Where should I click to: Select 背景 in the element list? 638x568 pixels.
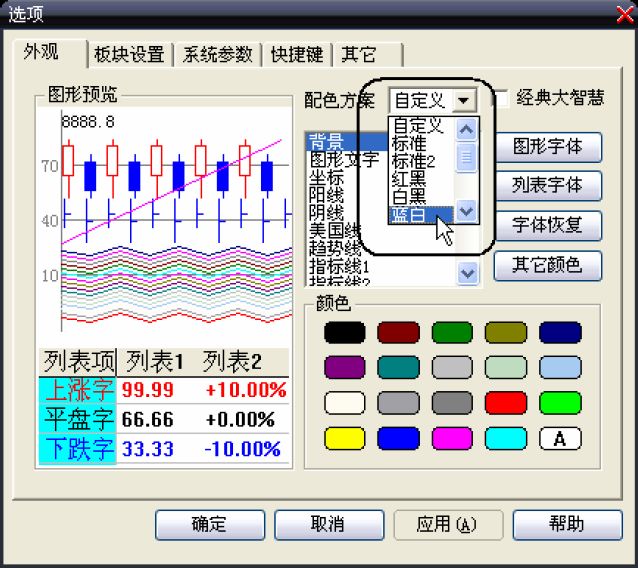coord(348,142)
